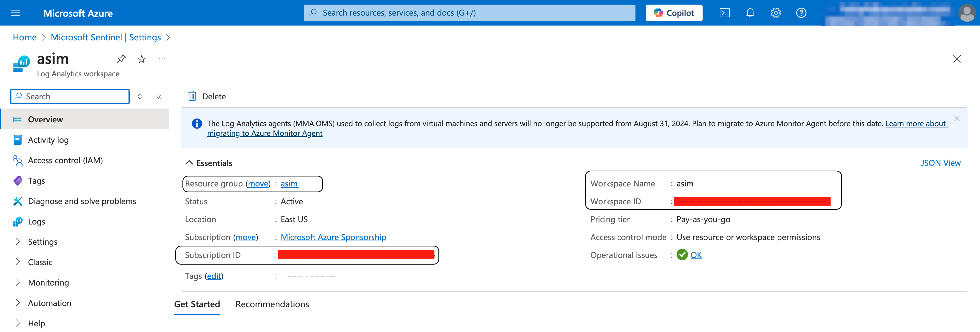Click the Copilot button
Image resolution: width=980 pixels, height=332 pixels.
coord(674,13)
